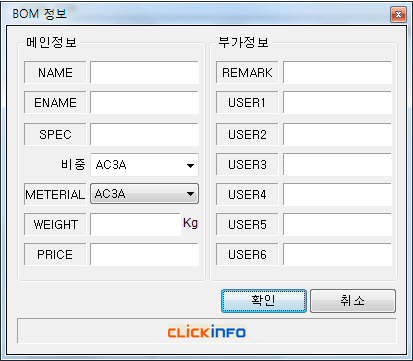
Task: Select the USER3 input field
Action: pyautogui.click(x=337, y=164)
